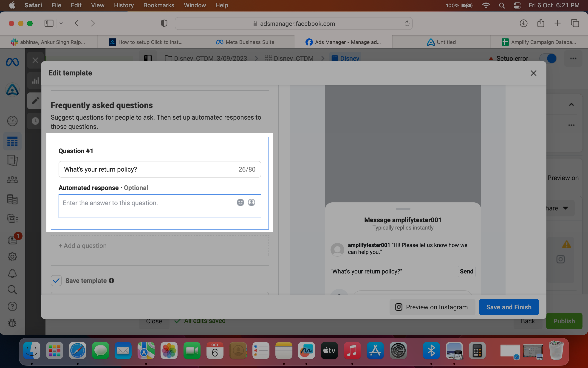Toggle the Save template checkbox
The image size is (588, 368).
point(56,281)
